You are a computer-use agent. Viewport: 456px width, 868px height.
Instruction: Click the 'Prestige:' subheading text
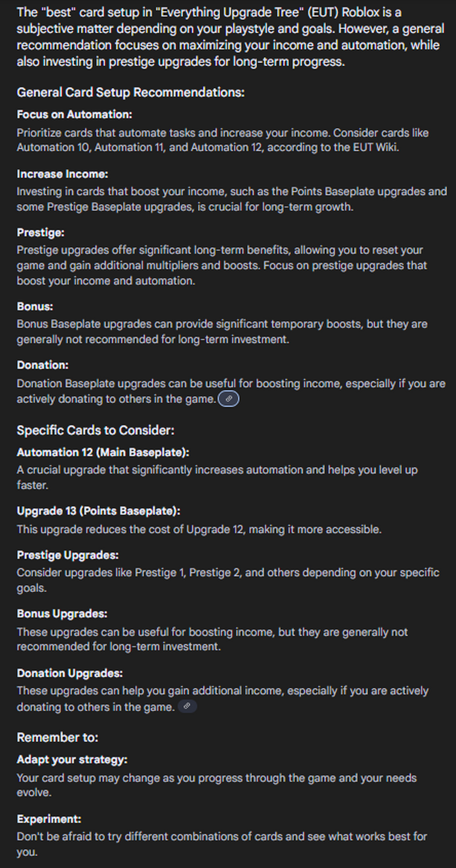(x=40, y=233)
